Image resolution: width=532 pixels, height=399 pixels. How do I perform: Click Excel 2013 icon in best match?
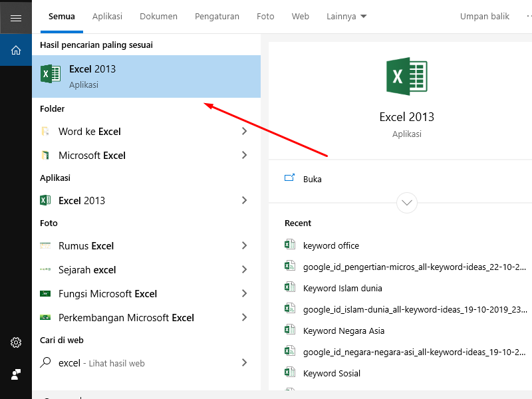pos(51,74)
